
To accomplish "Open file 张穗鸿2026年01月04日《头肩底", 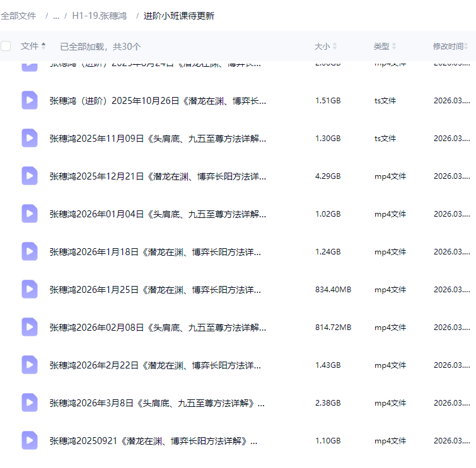I will pyautogui.click(x=158, y=214).
